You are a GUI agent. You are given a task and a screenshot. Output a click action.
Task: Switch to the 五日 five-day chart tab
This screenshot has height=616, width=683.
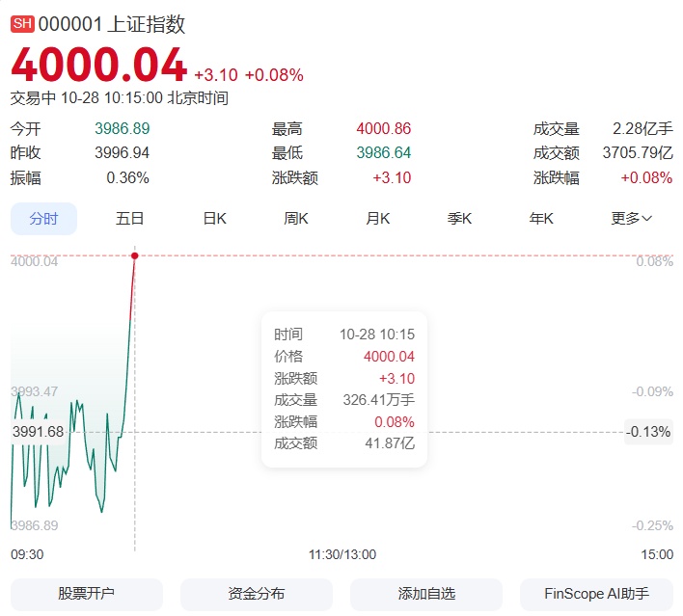click(x=129, y=219)
